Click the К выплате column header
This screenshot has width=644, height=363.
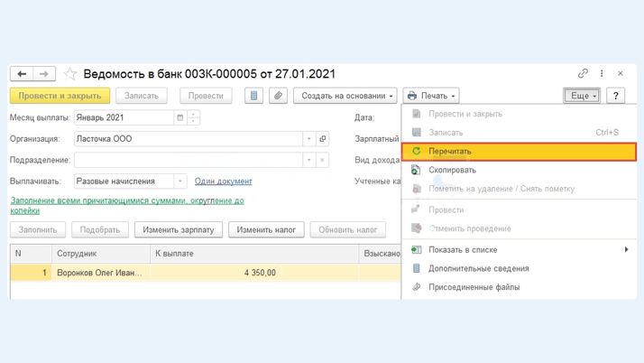254,254
